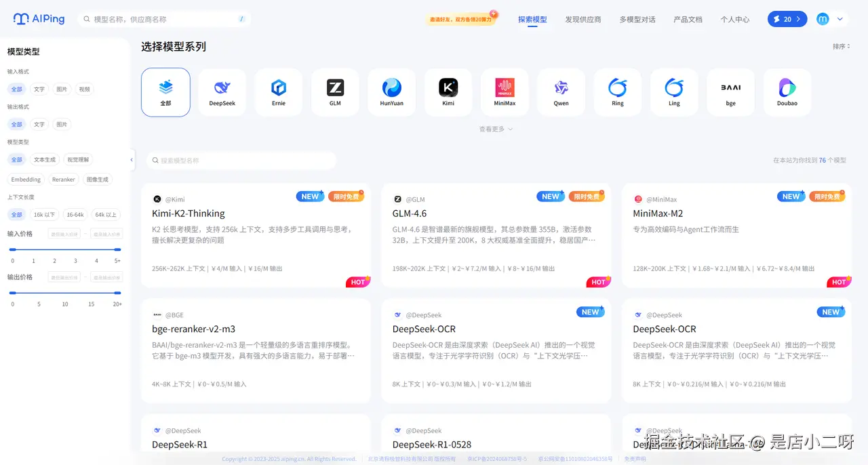Go to 发现供应商 tab

tap(583, 20)
